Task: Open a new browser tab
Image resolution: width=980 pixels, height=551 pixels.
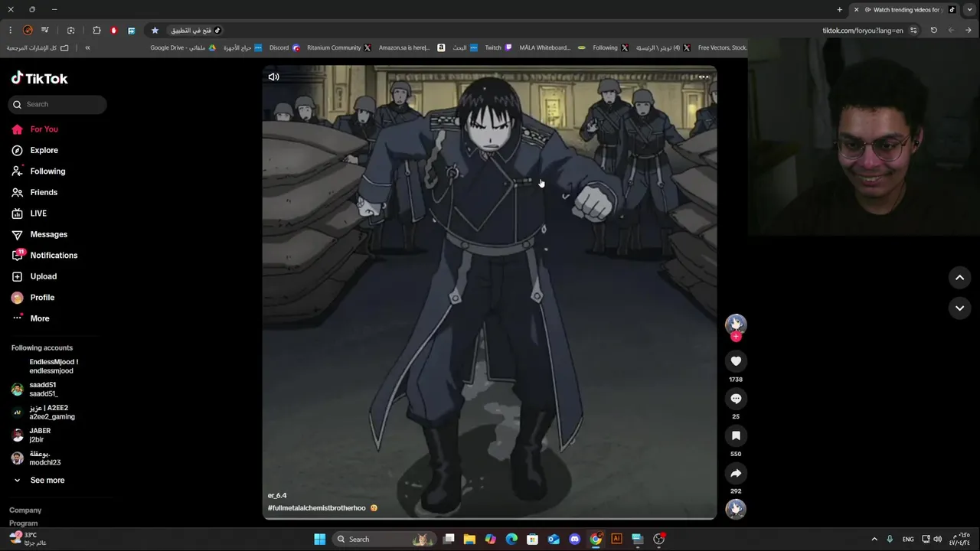Action: 840,10
